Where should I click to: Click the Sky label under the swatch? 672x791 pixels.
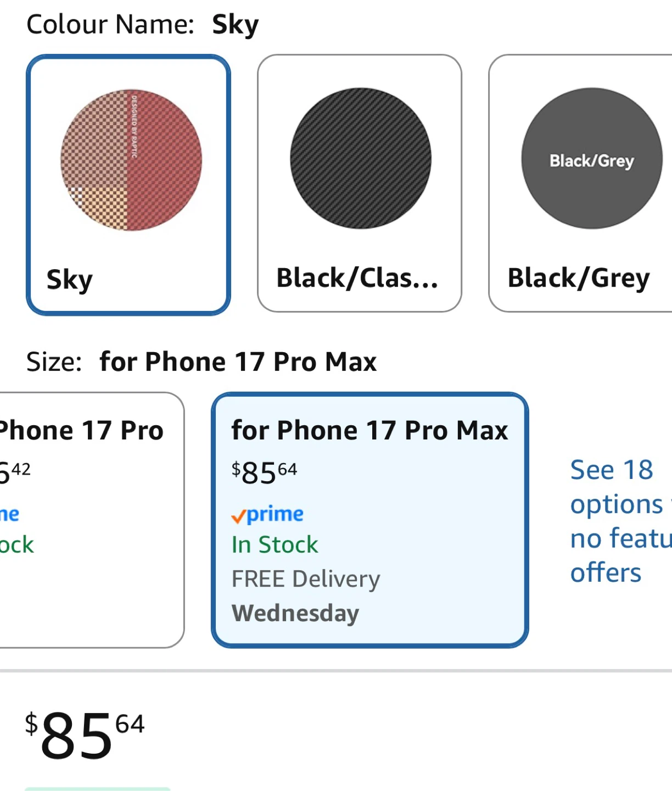[70, 279]
